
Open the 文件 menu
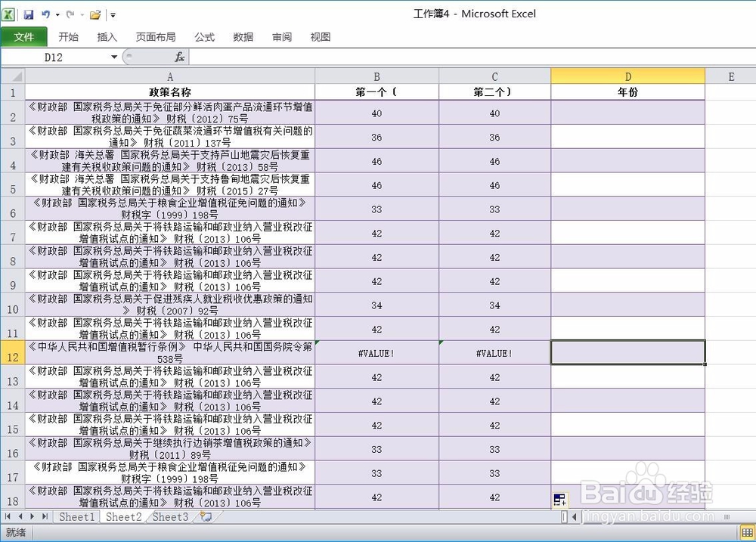tap(25, 36)
